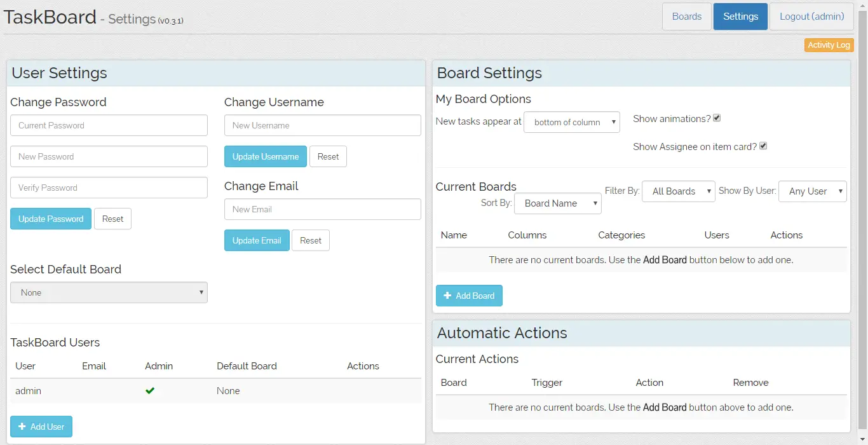Click the Email column header in TaskBoard Users

click(x=94, y=366)
